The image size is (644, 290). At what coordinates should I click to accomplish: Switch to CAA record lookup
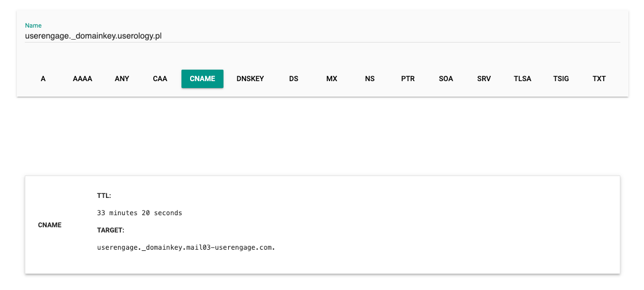(160, 79)
